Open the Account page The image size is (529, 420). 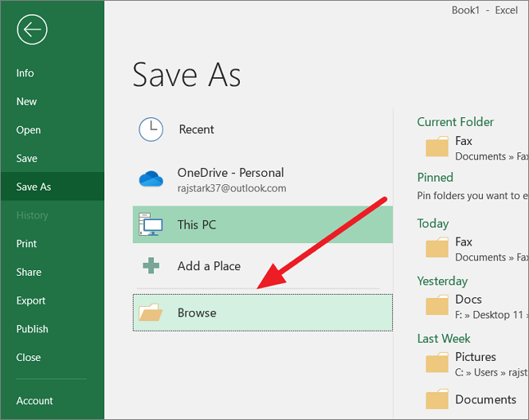pyautogui.click(x=53, y=400)
